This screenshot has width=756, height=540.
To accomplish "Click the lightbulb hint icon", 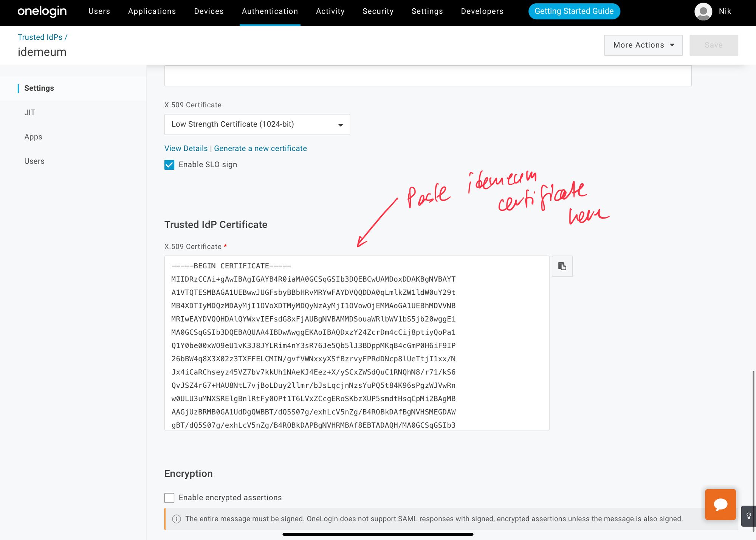I will (748, 516).
